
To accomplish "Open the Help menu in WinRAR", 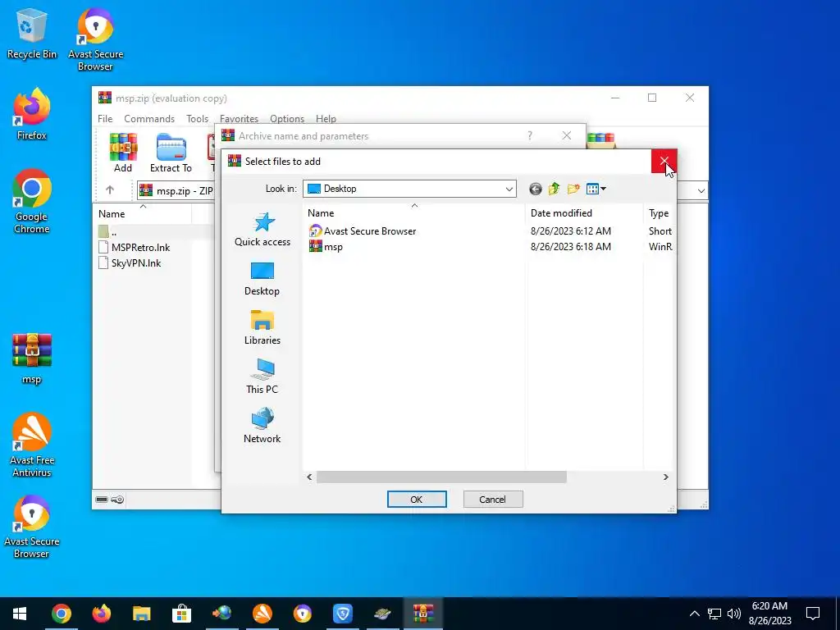I will (326, 118).
